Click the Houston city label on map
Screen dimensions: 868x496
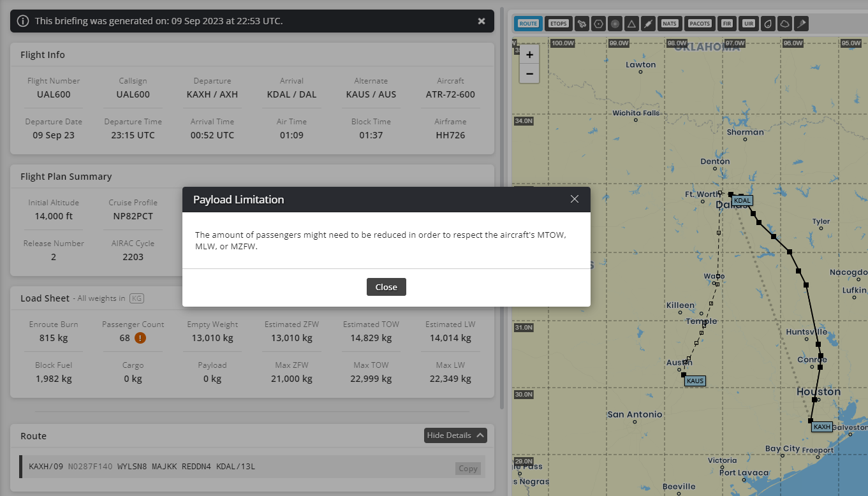(818, 391)
